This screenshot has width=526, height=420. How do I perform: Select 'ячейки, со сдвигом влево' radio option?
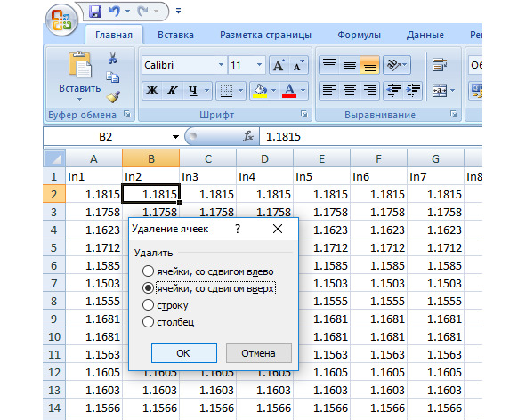tap(148, 271)
